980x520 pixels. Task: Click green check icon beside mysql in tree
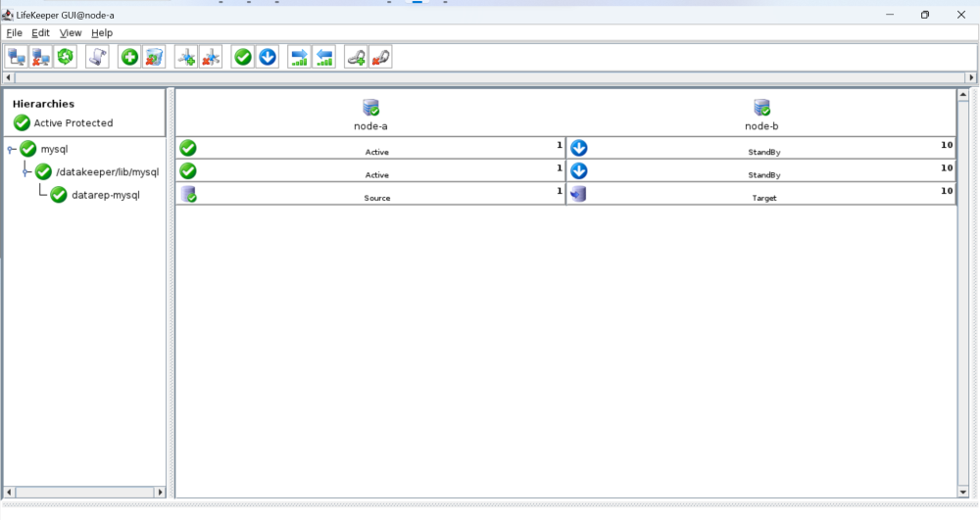pyautogui.click(x=28, y=149)
